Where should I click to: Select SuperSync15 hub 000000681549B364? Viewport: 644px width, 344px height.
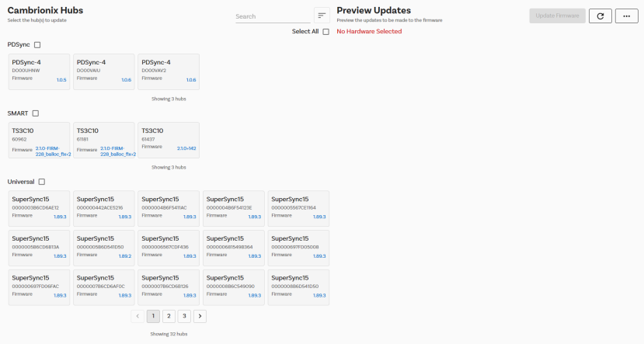tap(234, 248)
